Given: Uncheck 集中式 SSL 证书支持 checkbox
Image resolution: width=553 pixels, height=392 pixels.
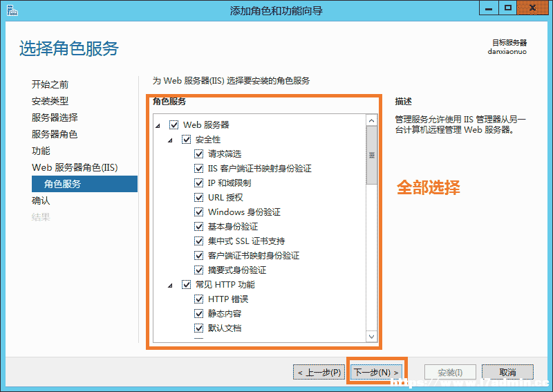Looking at the screenshot, I should point(198,241).
